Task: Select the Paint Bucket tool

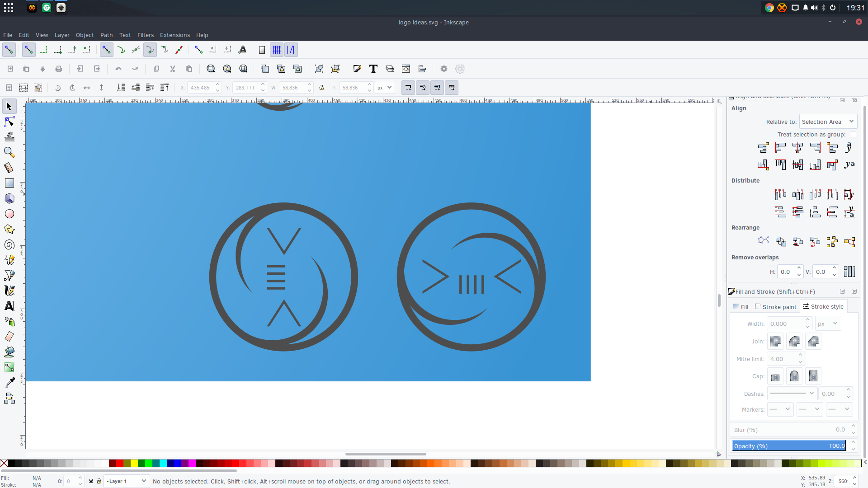Action: click(9, 352)
